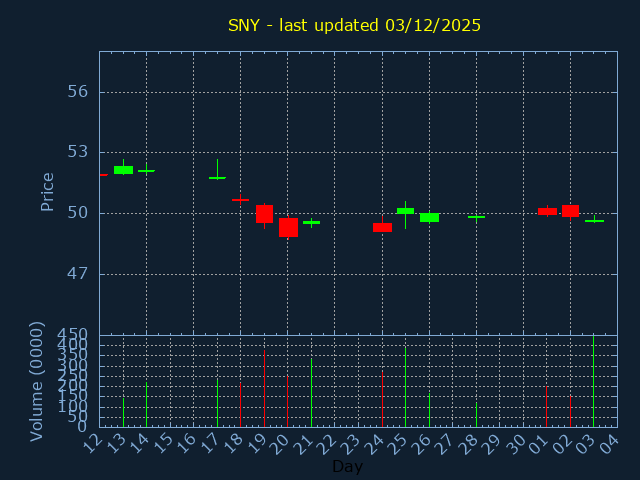Click the red candlestick for day 01

click(x=547, y=211)
